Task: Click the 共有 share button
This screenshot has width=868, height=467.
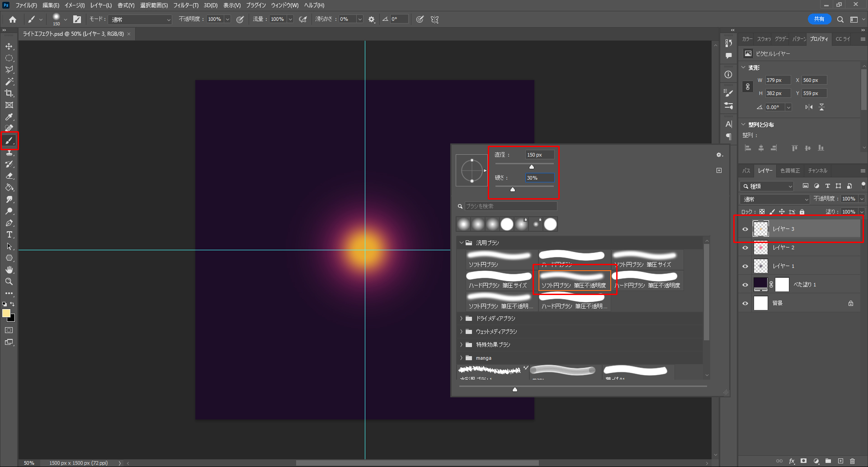Action: tap(819, 19)
